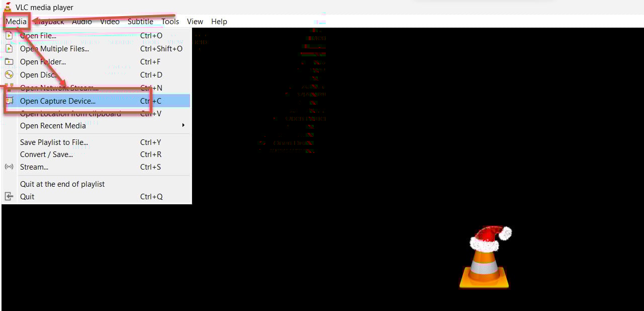Screen dimensions: 644x311
Task: Click the Open Disc icon
Action: tap(9, 74)
